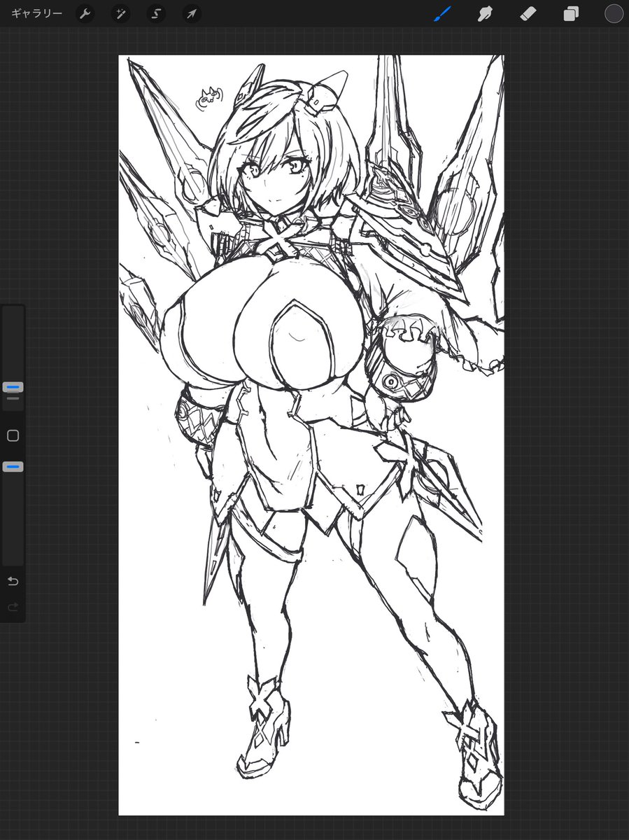Undo the last stroke using the sidebar arrow
629x840 pixels.
[13, 581]
